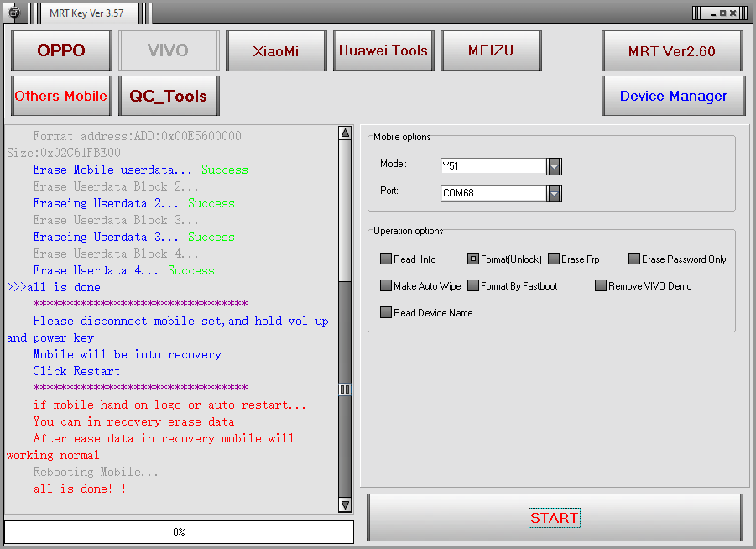Screen dimensions: 756x549
Task: Enable Remove VIVO Demo checkbox
Action: (x=600, y=285)
